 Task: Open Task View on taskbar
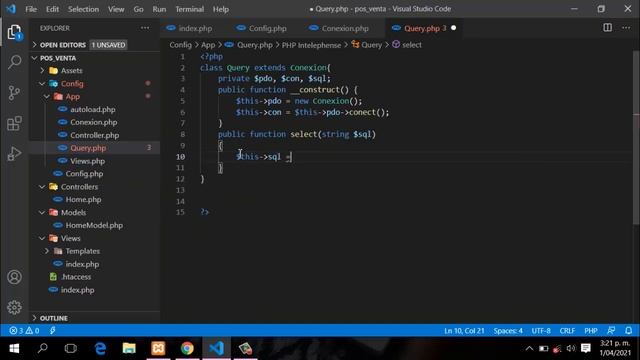(x=71, y=349)
